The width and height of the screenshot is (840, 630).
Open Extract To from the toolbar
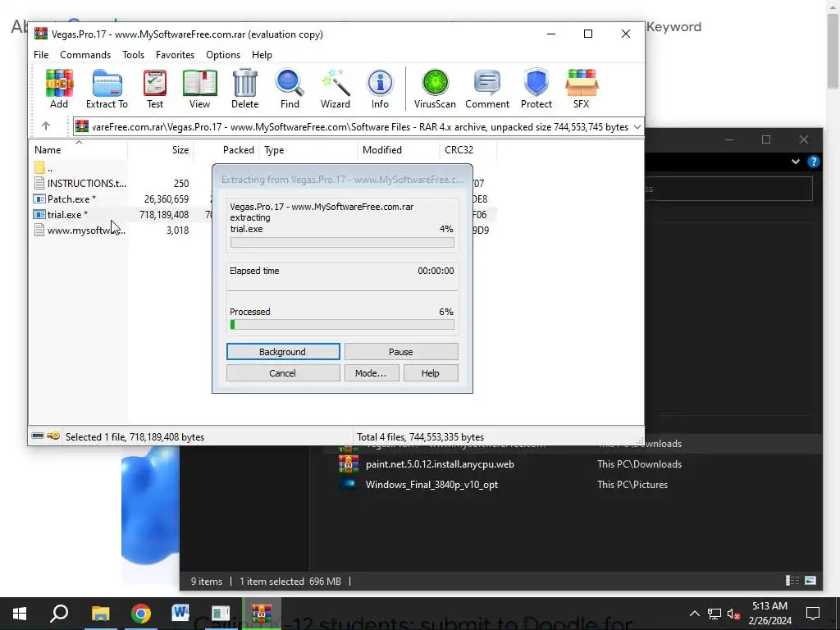(107, 89)
